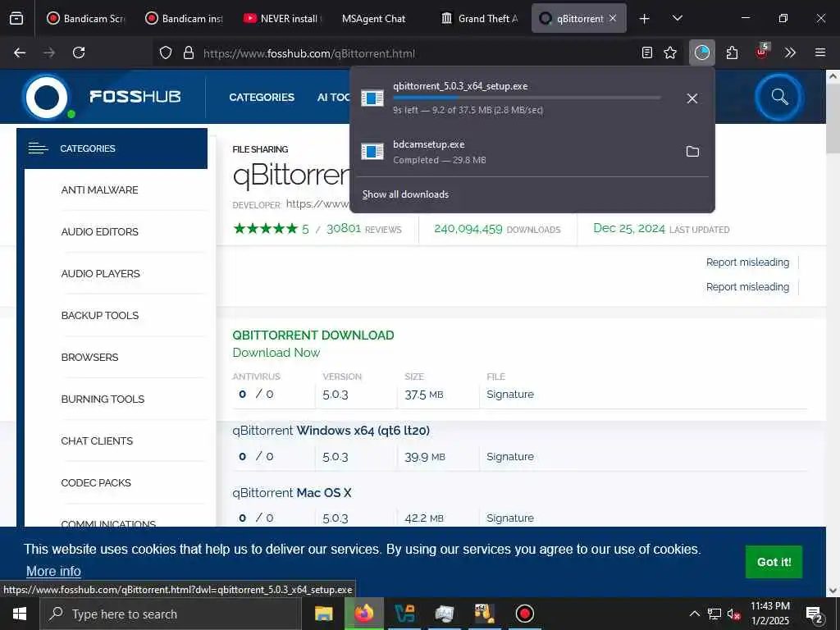Open the uBlock Origin extension icon
This screenshot has width=840, height=630.
point(762,52)
